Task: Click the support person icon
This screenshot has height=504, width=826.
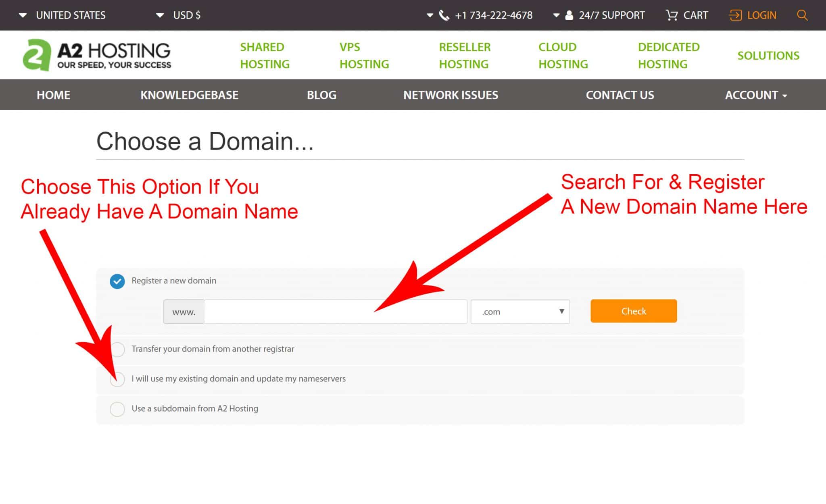Action: pyautogui.click(x=569, y=15)
